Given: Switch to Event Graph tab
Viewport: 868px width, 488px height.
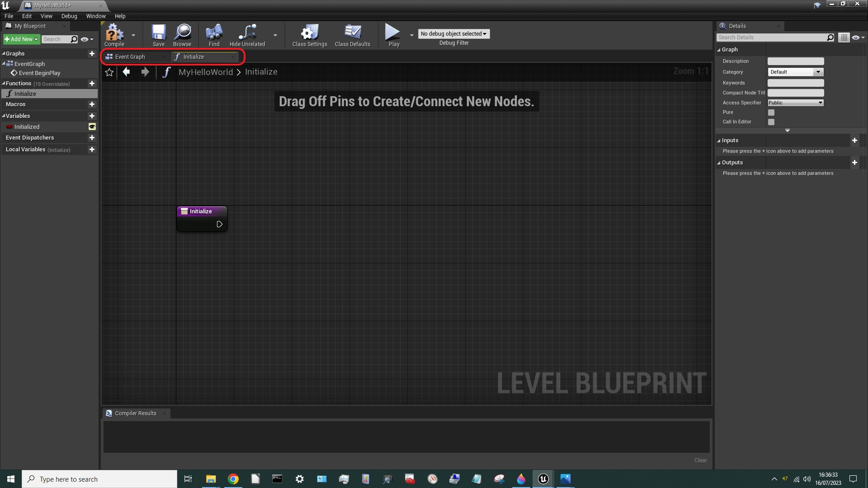Looking at the screenshot, I should (x=136, y=57).
